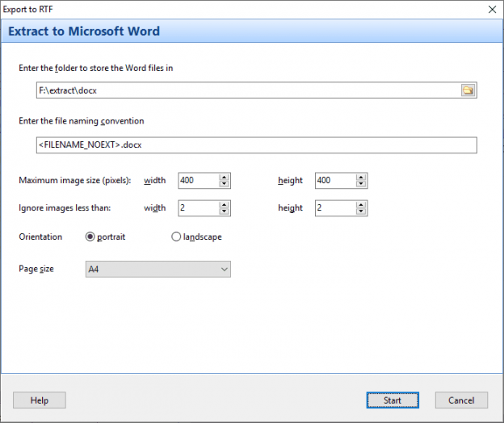Click the file naming convention field
The height and width of the screenshot is (423, 504).
coord(257,145)
